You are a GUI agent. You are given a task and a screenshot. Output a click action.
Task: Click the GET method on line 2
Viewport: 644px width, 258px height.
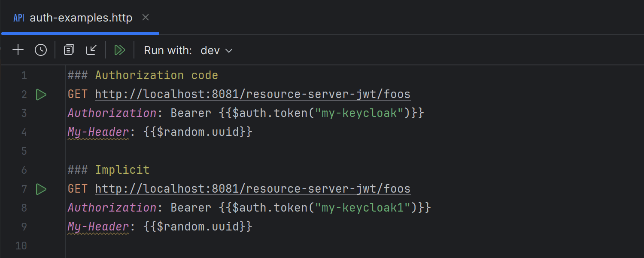[78, 94]
